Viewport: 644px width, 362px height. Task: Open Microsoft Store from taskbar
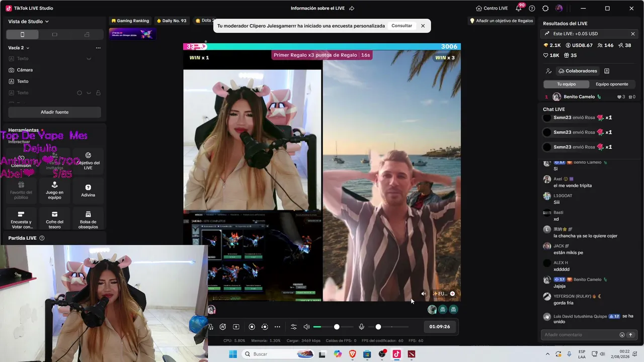coord(367,354)
